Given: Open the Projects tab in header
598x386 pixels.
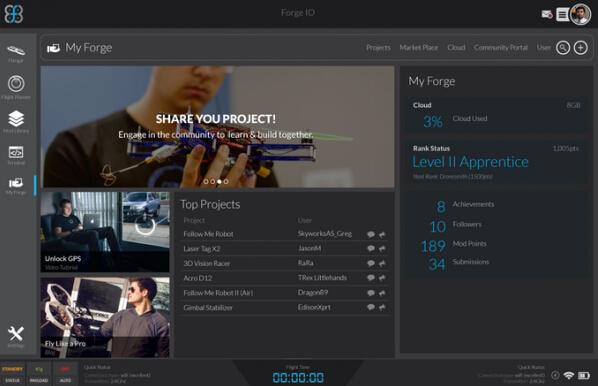Looking at the screenshot, I should click(x=378, y=48).
